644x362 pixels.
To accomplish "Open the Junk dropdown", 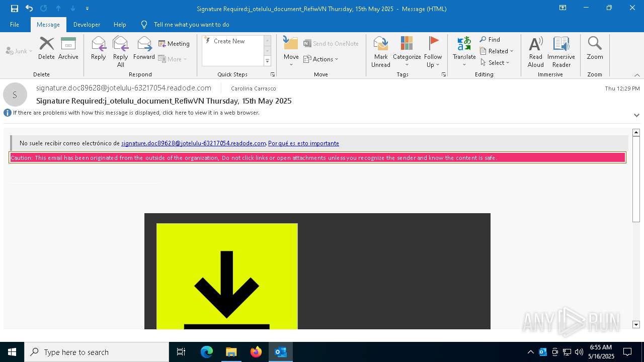I will (19, 51).
